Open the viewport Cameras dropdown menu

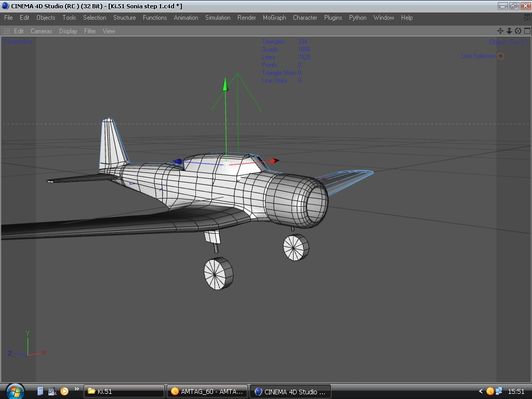pyautogui.click(x=41, y=31)
